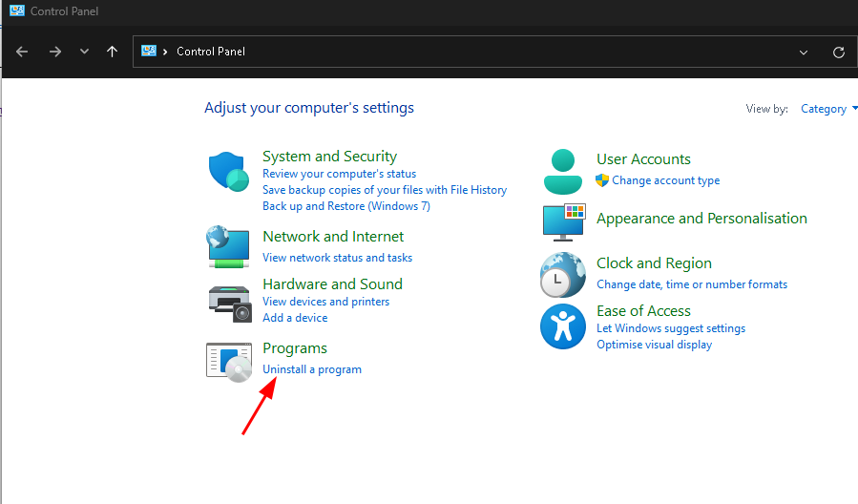Click Review your computer's status
Viewport: 858px width, 504px height.
click(339, 174)
